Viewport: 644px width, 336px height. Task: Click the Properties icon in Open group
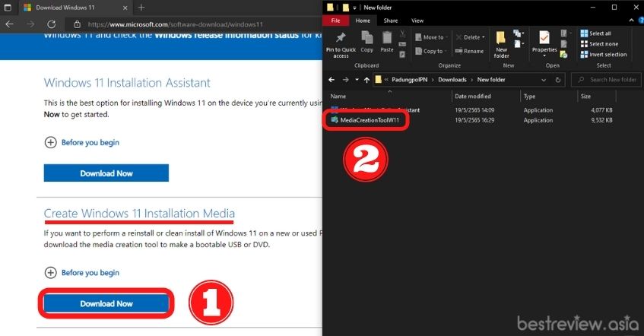click(x=544, y=38)
